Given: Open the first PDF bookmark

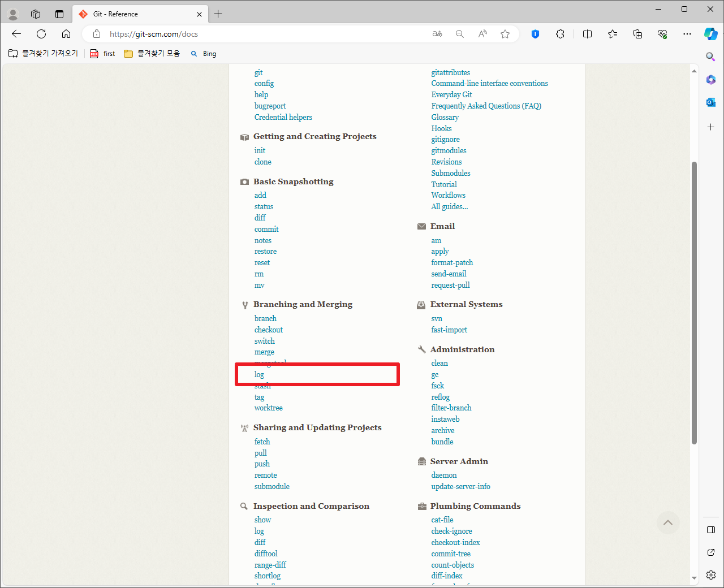Looking at the screenshot, I should pyautogui.click(x=102, y=53).
